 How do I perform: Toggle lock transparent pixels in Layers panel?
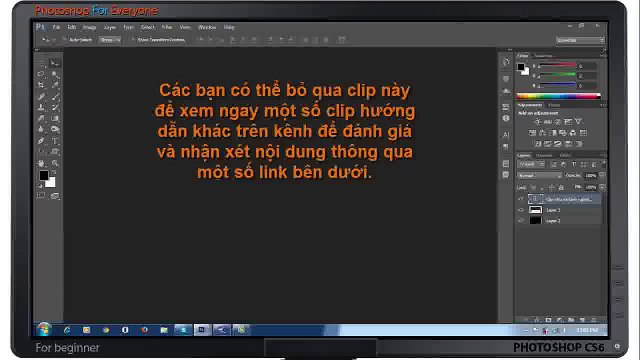(533, 187)
